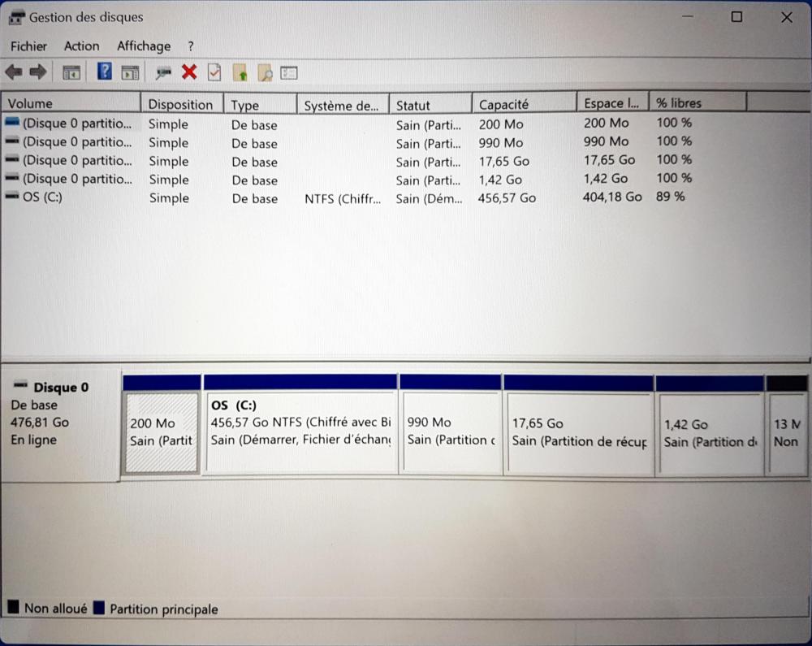Maximize the Gestion des disques window
The height and width of the screenshot is (646, 812).
click(x=736, y=17)
